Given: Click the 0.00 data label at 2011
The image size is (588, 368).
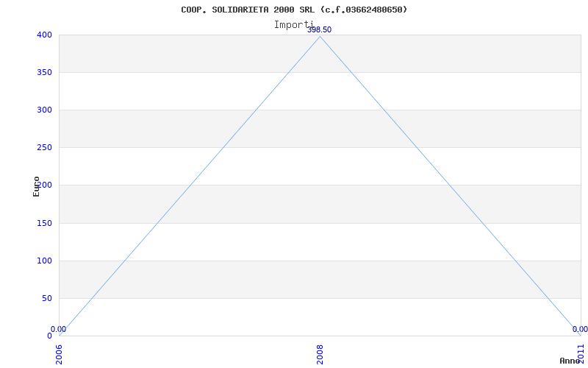Looking at the screenshot, I should click(580, 329).
